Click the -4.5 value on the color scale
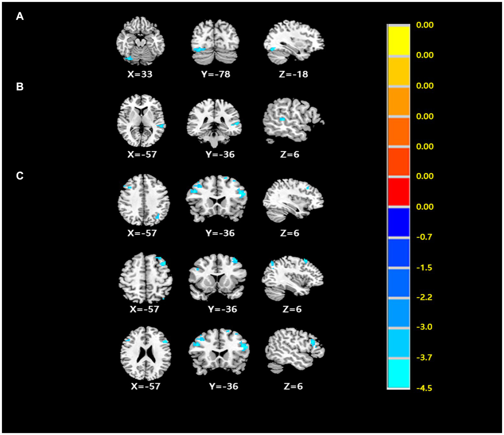The height and width of the screenshot is (435, 504). tap(424, 388)
